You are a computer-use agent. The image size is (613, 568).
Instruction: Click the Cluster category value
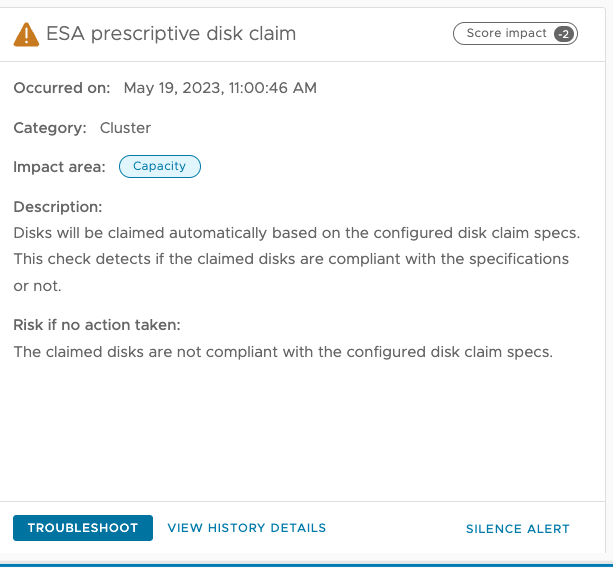pyautogui.click(x=126, y=128)
